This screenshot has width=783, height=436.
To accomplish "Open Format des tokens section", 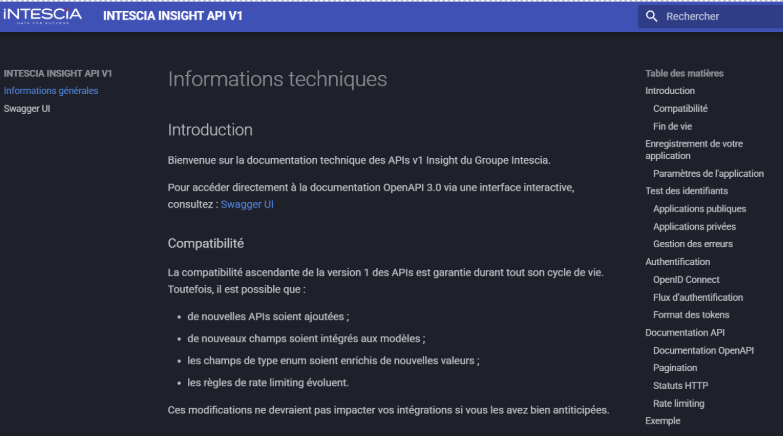I will [691, 315].
